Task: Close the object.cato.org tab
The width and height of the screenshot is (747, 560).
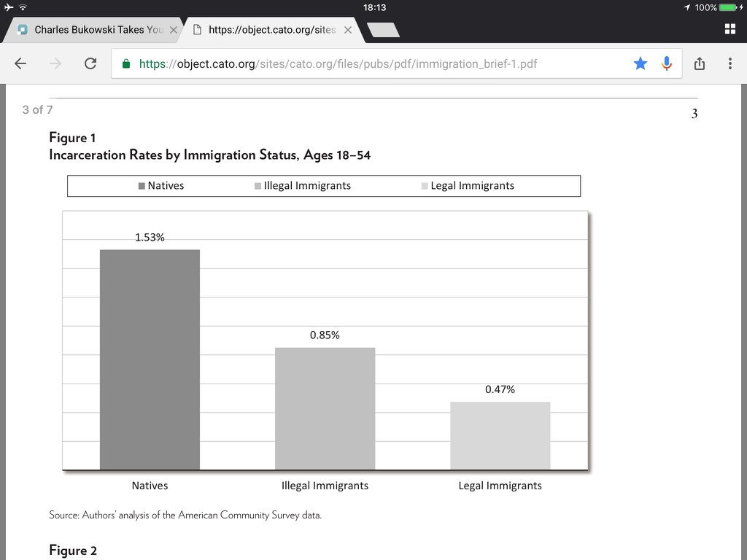Action: pos(348,30)
